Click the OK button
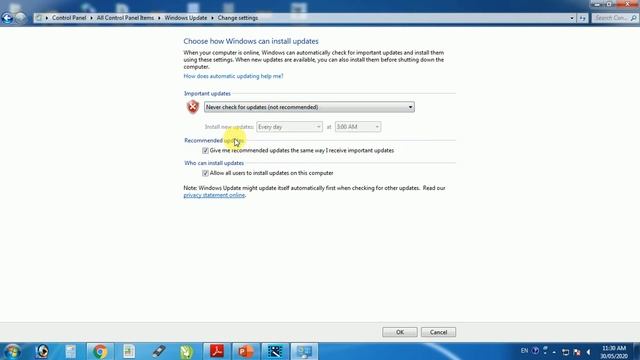 point(400,332)
